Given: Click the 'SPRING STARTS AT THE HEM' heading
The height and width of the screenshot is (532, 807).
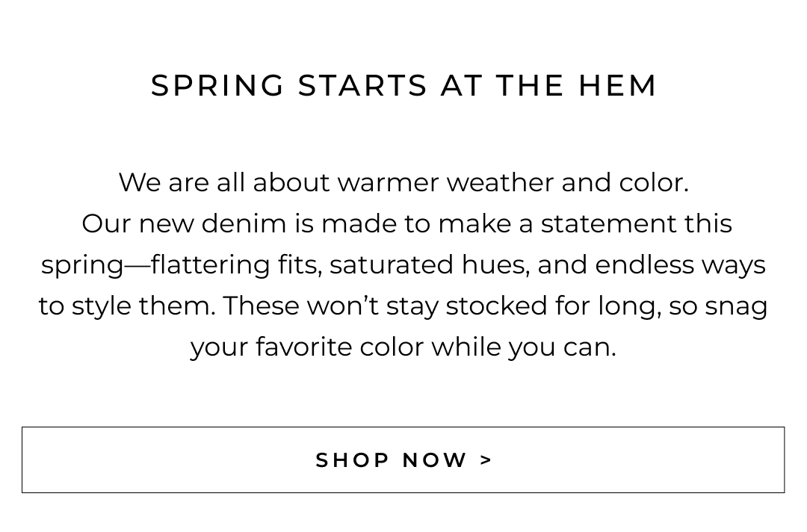Looking at the screenshot, I should click(x=403, y=86).
